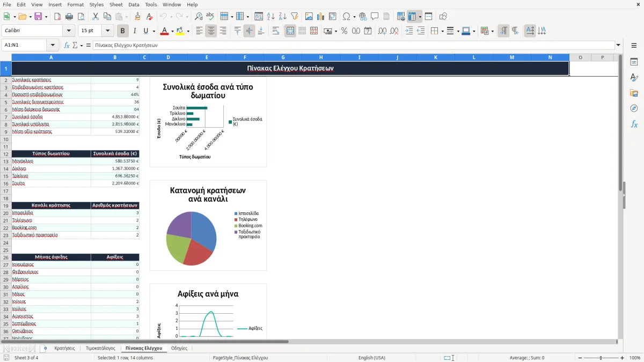This screenshot has height=362, width=644.
Task: Apply yellow background color swatch
Action: pyautogui.click(x=180, y=31)
